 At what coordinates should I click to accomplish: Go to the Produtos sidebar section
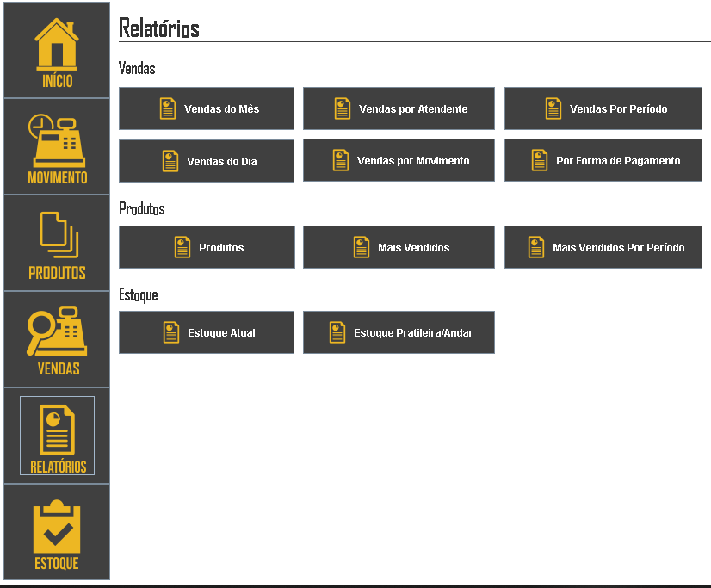57,243
